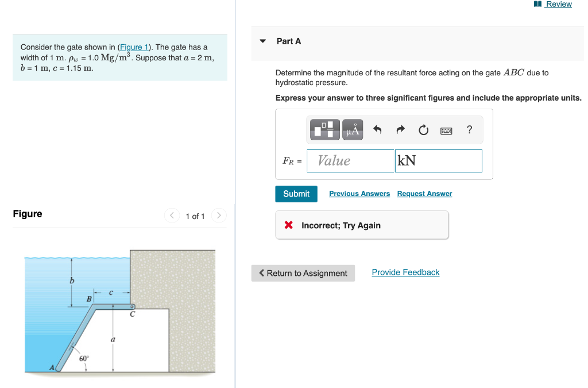588x388 pixels.
Task: Click the question mark help icon
Action: [469, 130]
